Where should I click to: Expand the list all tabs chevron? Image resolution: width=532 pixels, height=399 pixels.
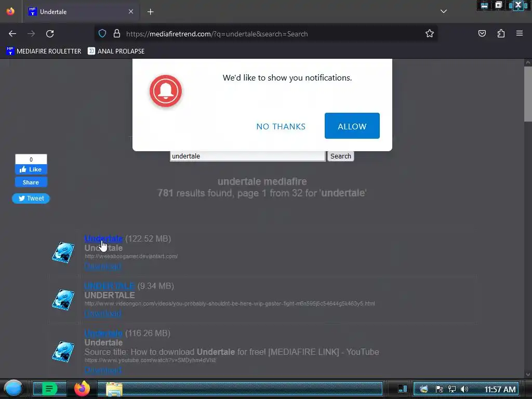point(444,11)
